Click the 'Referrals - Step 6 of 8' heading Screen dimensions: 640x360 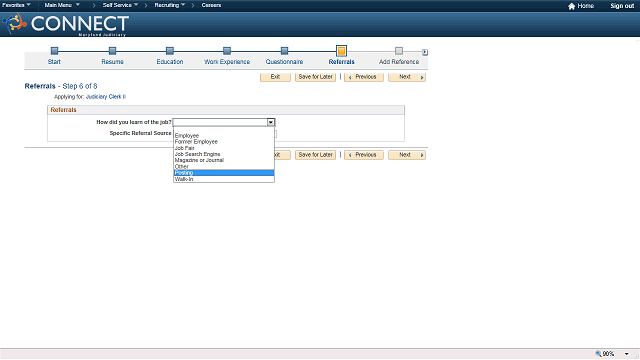[61, 86]
